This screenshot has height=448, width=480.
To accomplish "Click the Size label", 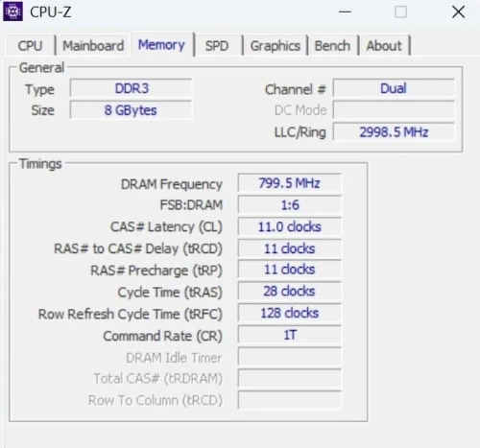I will click(42, 110).
